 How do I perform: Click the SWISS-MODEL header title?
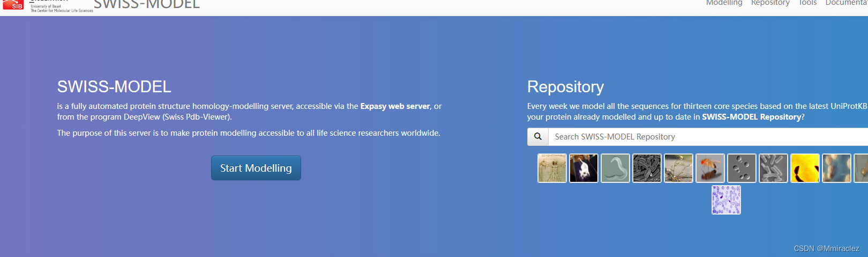click(x=147, y=5)
